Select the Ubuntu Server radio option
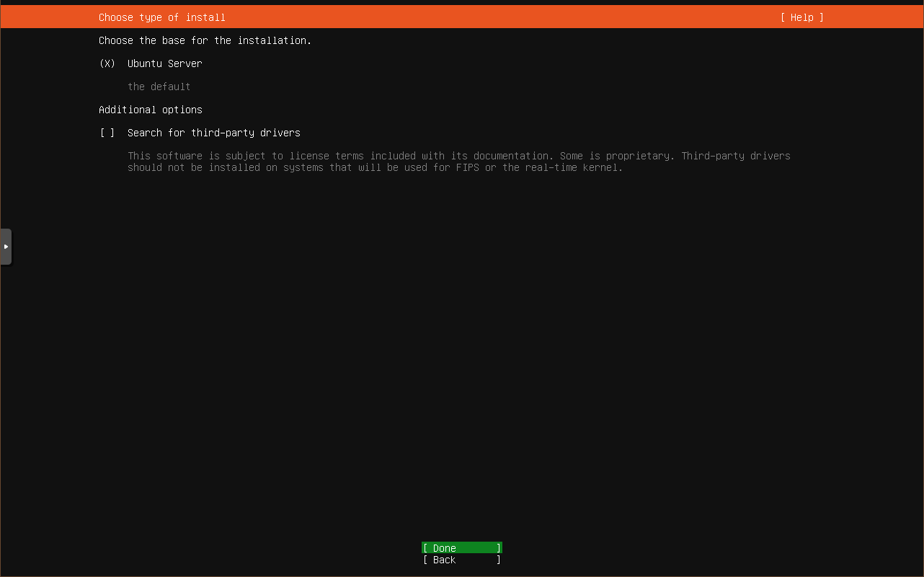The width and height of the screenshot is (924, 577). (x=107, y=63)
